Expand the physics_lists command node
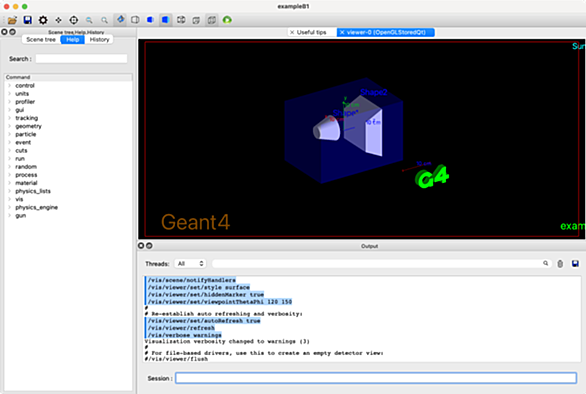 pos(9,191)
